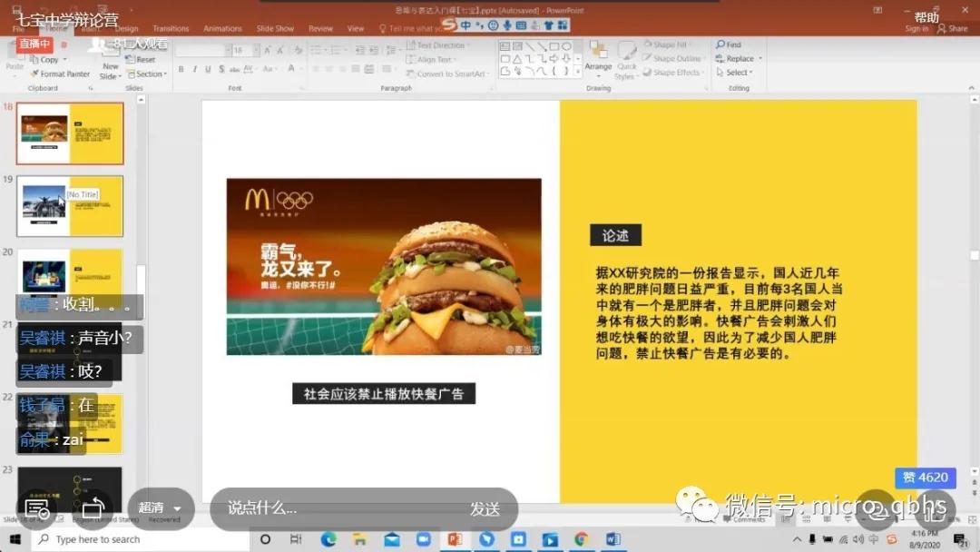980x552 pixels.
Task: Open Google Chrome from the taskbar
Action: tap(582, 539)
